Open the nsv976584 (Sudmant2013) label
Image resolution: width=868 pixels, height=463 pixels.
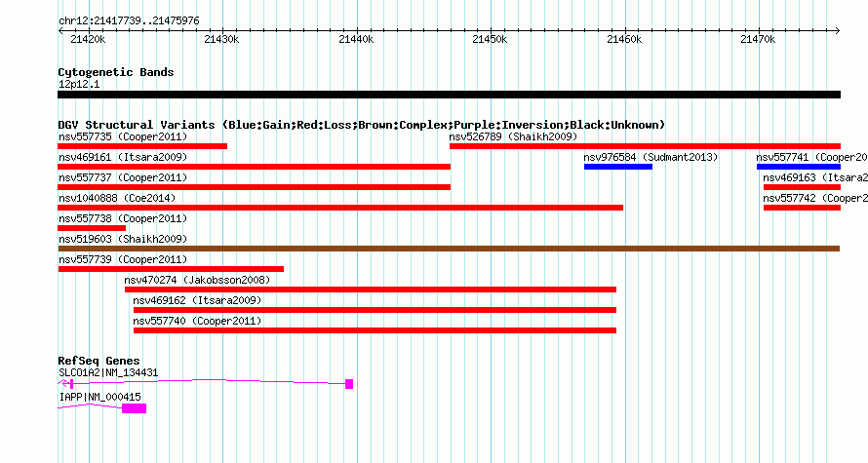(x=651, y=157)
